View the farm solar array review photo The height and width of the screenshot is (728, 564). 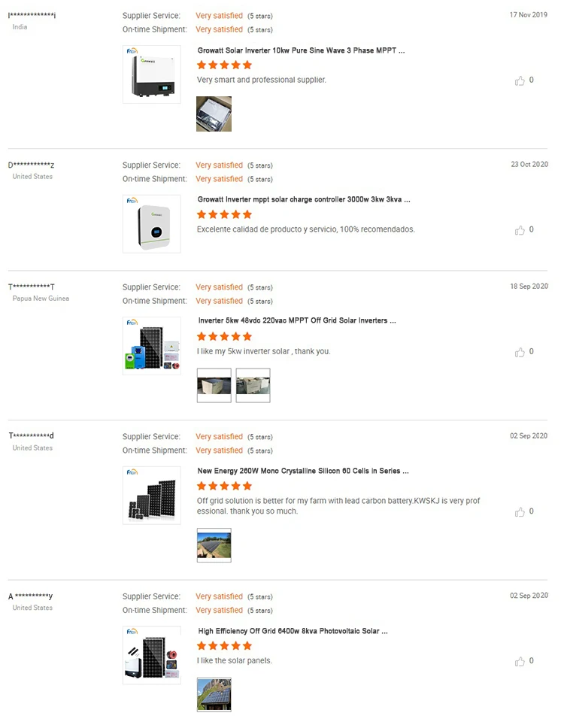click(x=214, y=545)
